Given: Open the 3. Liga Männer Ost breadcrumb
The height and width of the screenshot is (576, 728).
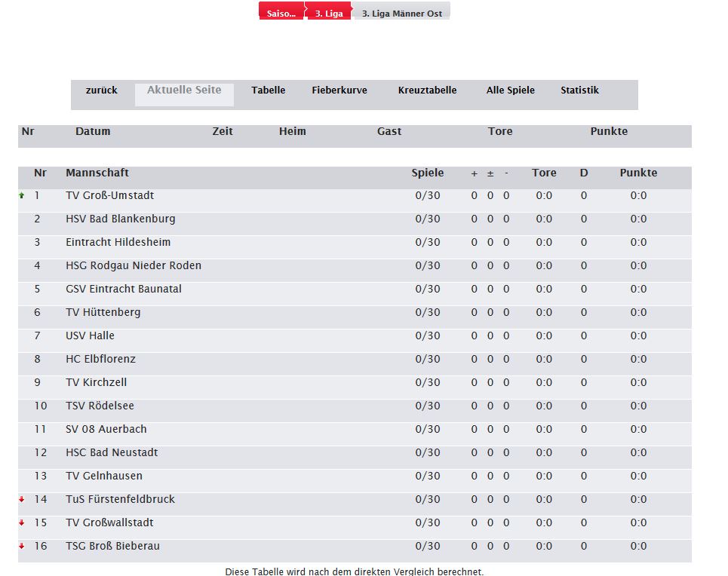Looking at the screenshot, I should (402, 14).
